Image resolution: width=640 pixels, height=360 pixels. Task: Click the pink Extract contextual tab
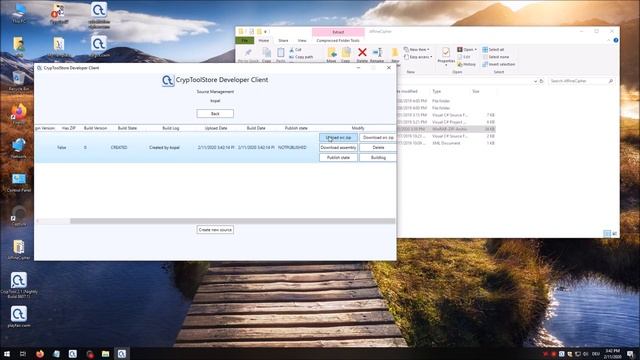[x=338, y=32]
